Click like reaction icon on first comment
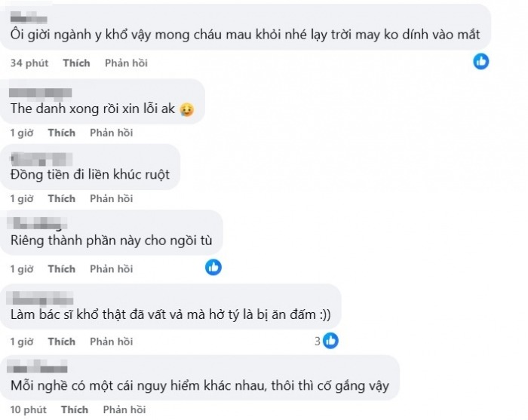 (480, 62)
